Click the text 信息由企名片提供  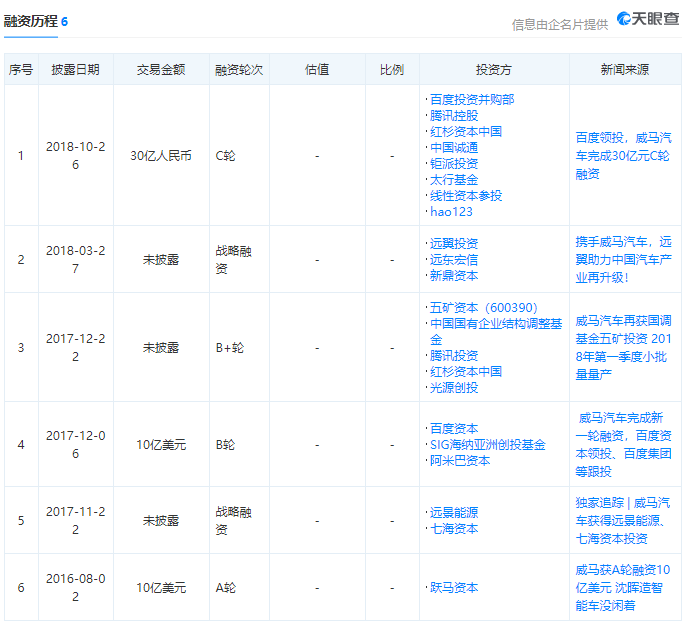point(559,25)
